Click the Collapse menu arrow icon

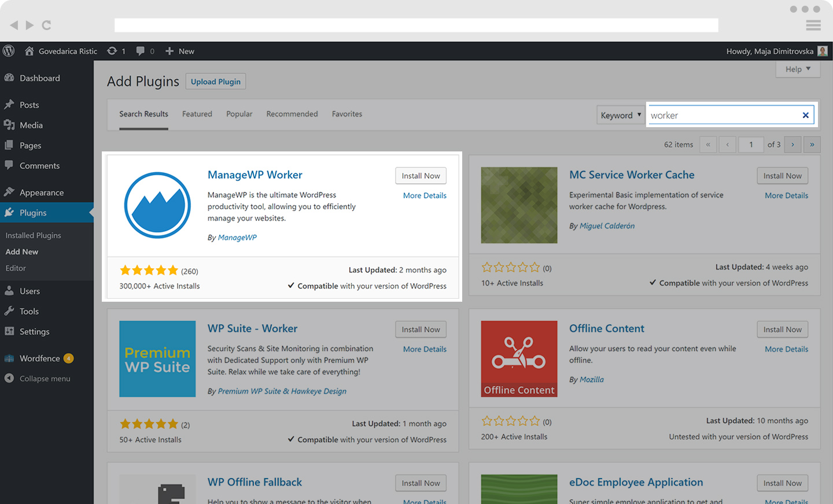point(9,379)
